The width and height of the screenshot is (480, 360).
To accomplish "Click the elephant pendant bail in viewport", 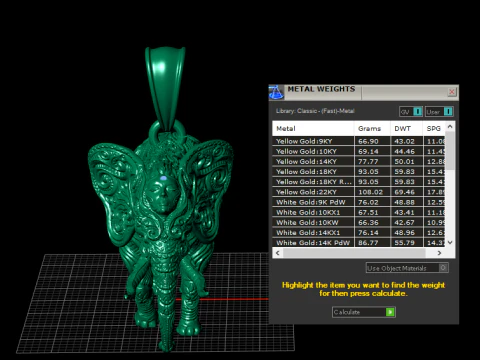I will [x=165, y=87].
